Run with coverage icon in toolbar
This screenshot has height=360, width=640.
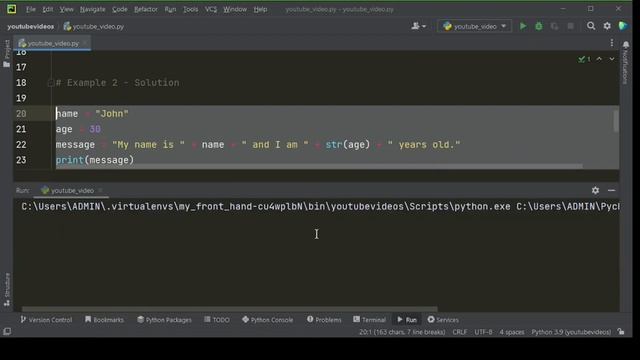[x=554, y=26]
